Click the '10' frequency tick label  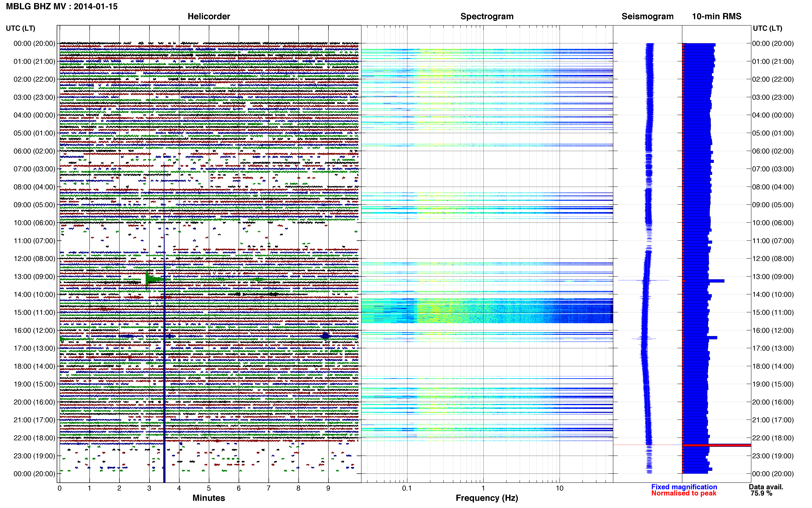coord(559,488)
